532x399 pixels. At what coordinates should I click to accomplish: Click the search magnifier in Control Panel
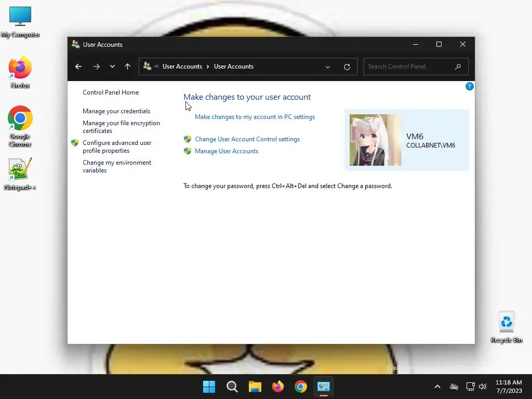458,66
